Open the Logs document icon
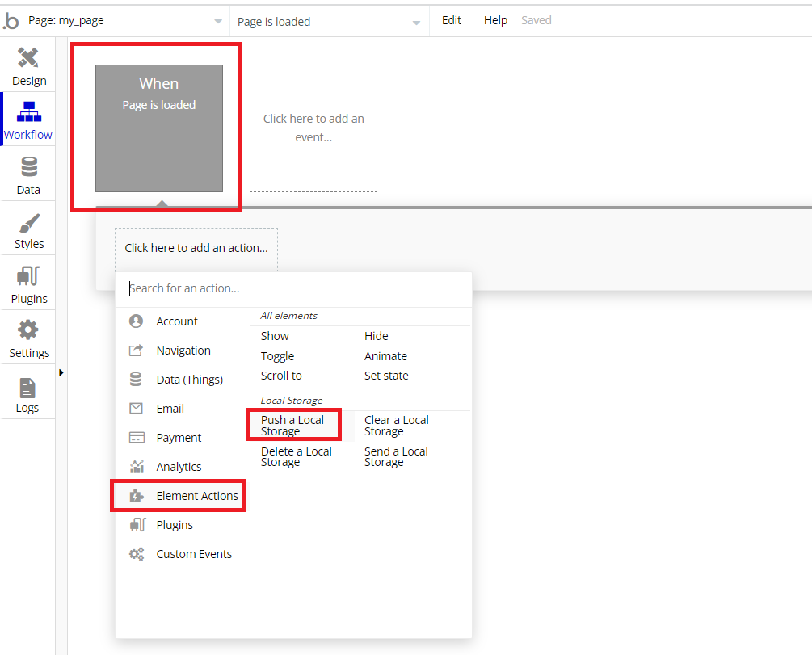Screen dimensions: 812x655 27,388
